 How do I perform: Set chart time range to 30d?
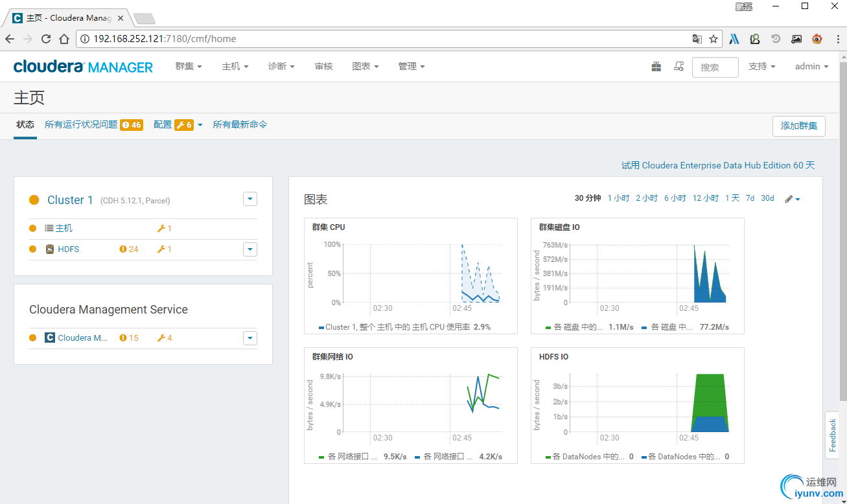(x=767, y=198)
